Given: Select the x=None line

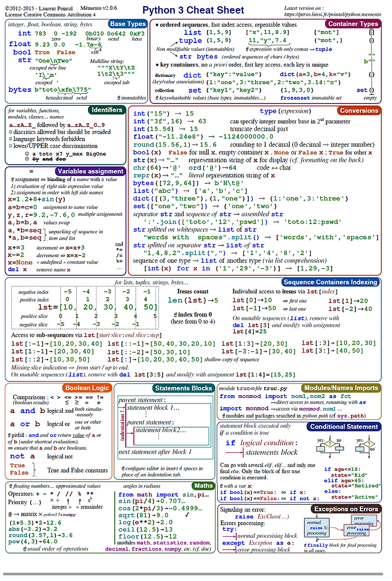Looking at the screenshot, I should [53, 262].
